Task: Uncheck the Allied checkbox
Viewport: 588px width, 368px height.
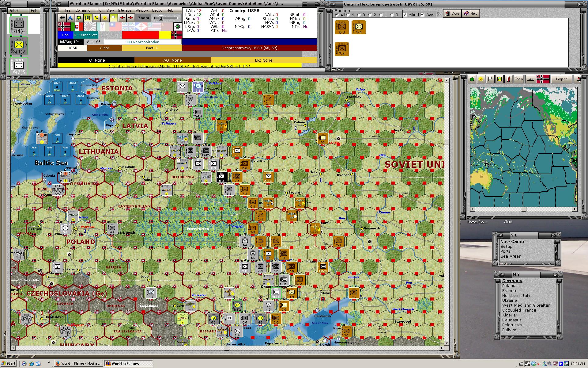Action: click(405, 14)
